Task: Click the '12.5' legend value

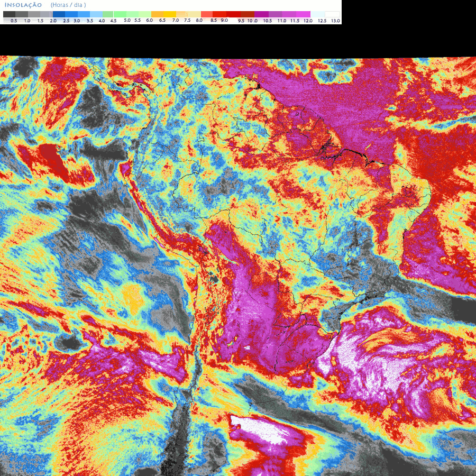Action: (x=322, y=21)
